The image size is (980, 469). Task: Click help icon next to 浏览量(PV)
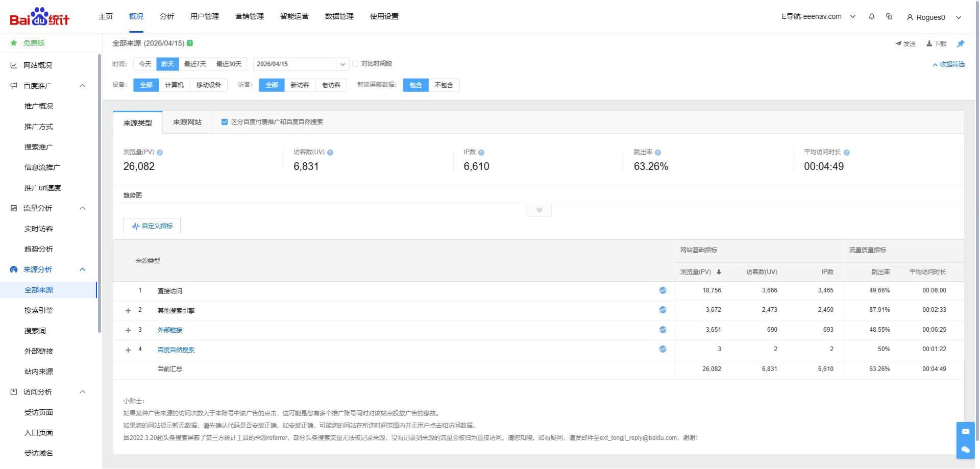160,153
